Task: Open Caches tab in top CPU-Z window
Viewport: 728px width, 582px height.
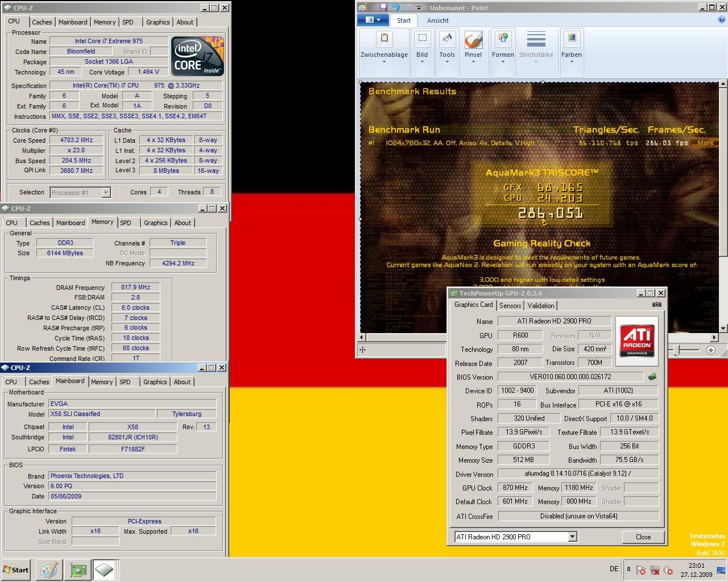Action: 42,22
